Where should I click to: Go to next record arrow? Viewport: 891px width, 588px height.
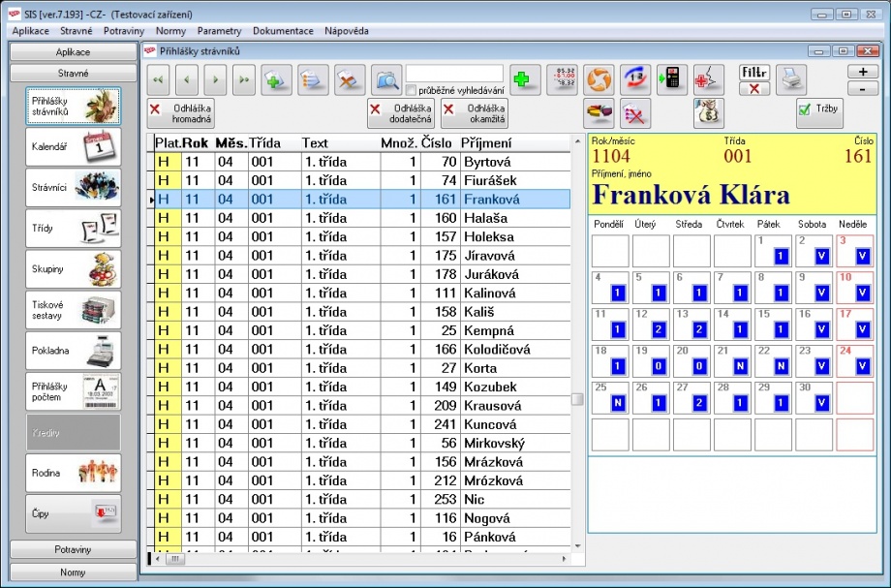click(215, 80)
